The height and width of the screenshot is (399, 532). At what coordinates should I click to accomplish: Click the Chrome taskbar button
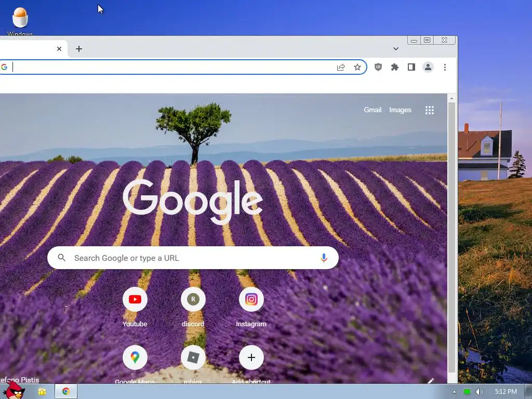66,392
